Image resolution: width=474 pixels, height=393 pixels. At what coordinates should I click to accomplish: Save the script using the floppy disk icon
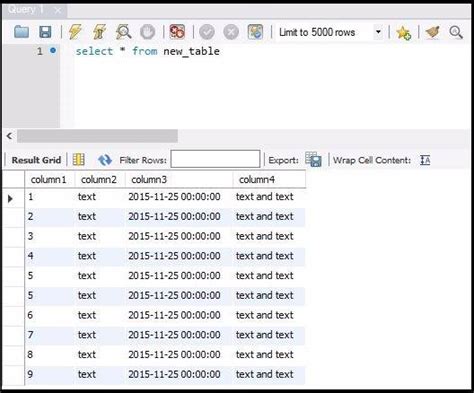pyautogui.click(x=45, y=32)
